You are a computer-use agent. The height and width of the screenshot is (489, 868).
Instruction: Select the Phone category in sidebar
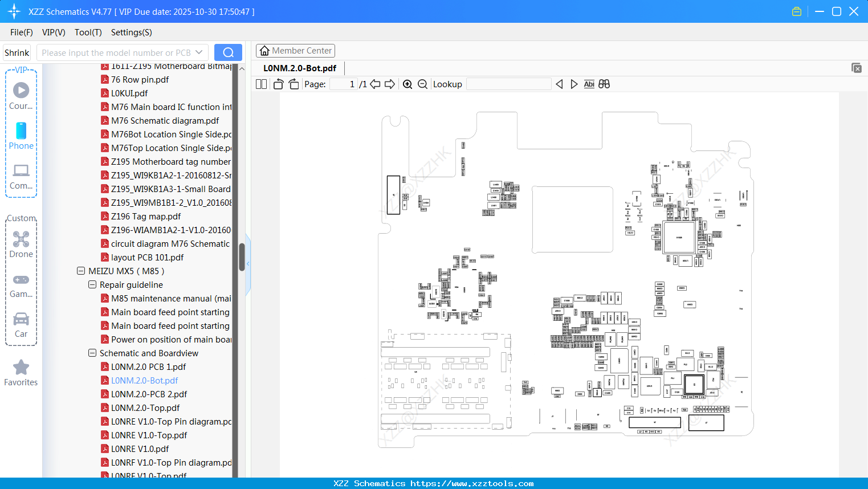coord(21,136)
